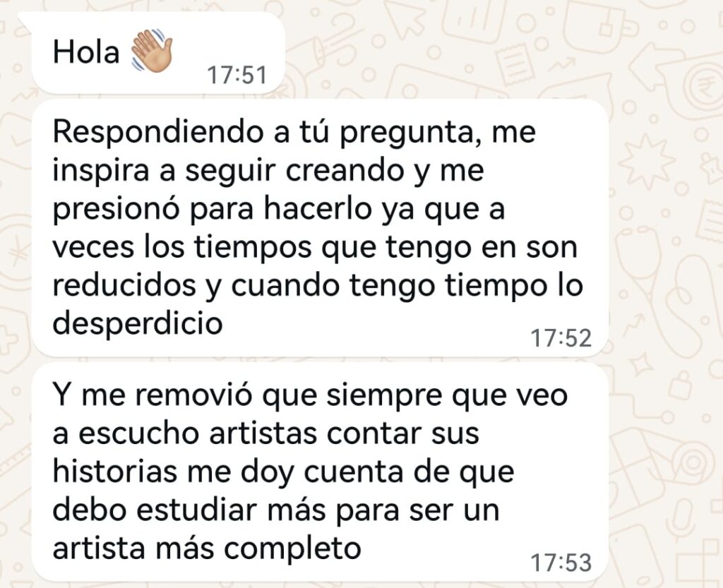Click the chat wallpaper beside the Hola bubble
Screen dimensions: 723x588
point(461,51)
